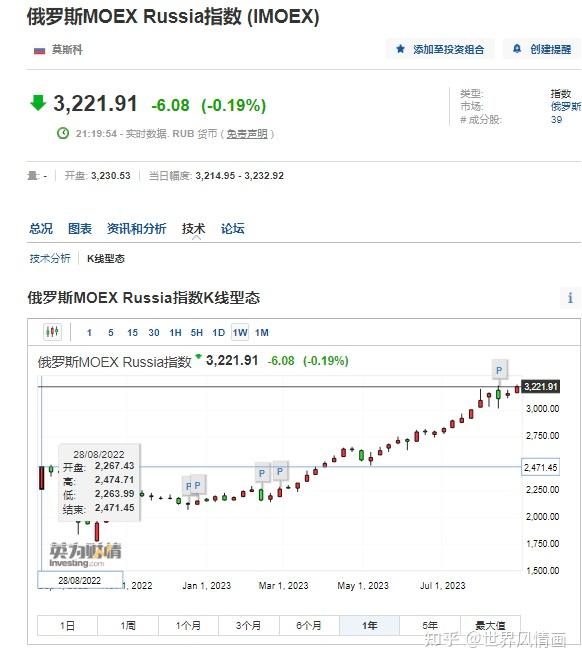
Task: Click the P pattern marker at the chart top right
Action: click(x=499, y=370)
